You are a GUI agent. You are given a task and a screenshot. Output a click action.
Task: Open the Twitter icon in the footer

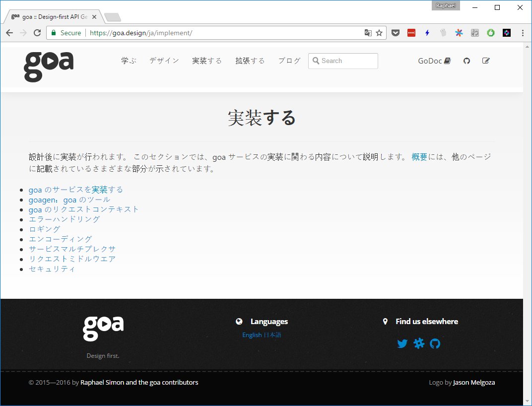point(402,343)
